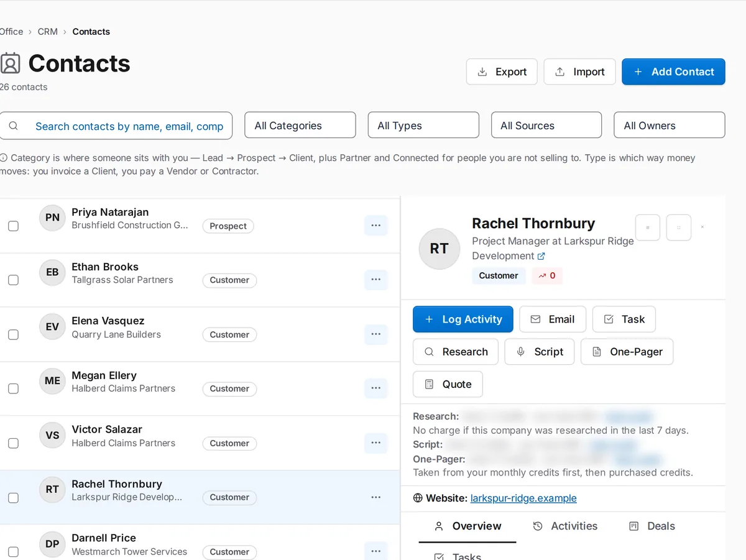This screenshot has height=560, width=746.
Task: Click the Customer badge on Ethan Brooks row
Action: click(229, 280)
